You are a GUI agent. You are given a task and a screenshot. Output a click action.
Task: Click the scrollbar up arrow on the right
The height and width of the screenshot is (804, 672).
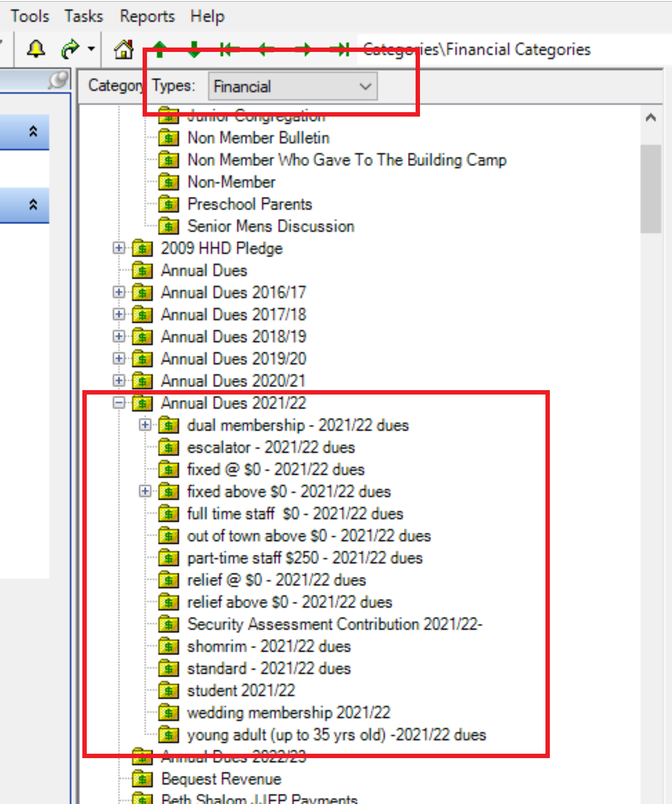pos(651,117)
